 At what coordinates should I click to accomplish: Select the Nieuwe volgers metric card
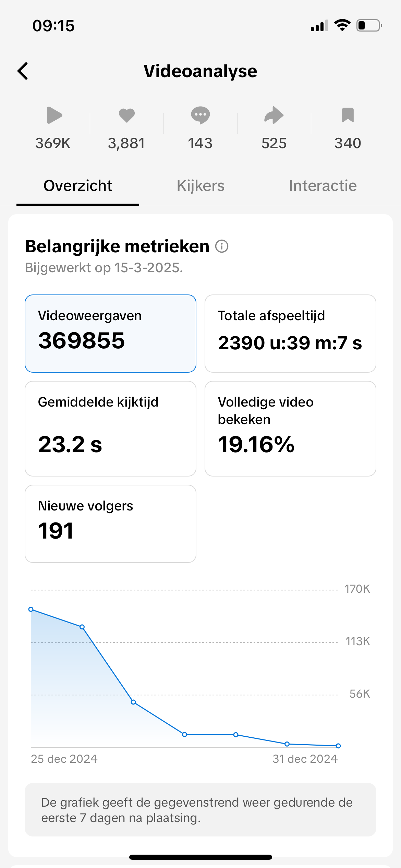[x=110, y=523]
